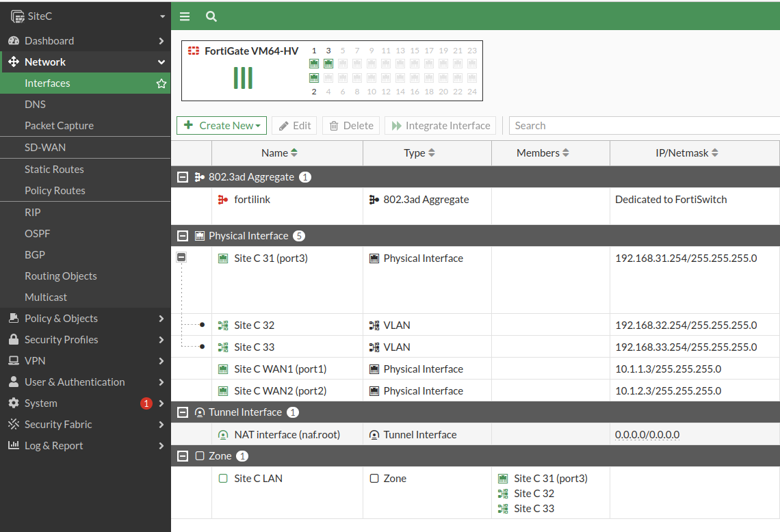Click Site C LAN zone icon
This screenshot has width=780, height=532.
pyautogui.click(x=223, y=478)
